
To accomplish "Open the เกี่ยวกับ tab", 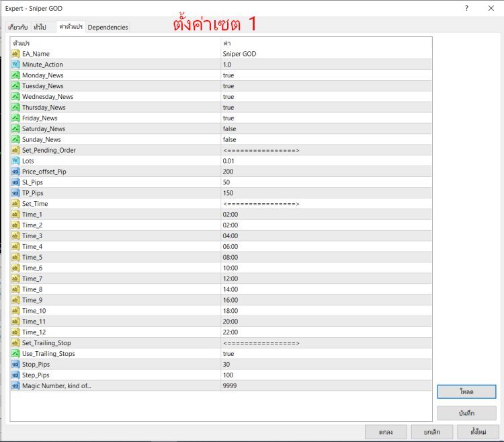I will click(x=17, y=27).
